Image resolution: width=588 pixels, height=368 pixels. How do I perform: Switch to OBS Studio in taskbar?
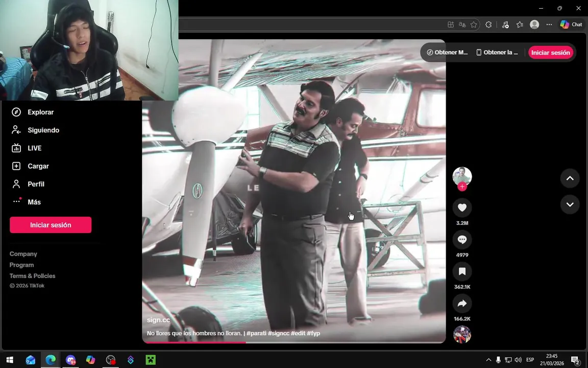(111, 360)
